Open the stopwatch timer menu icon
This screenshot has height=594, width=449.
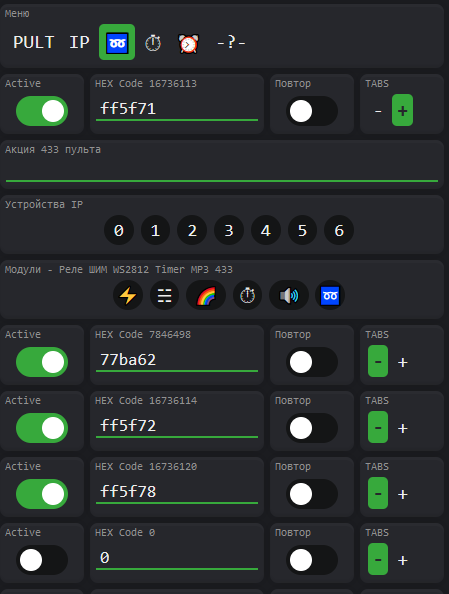153,42
